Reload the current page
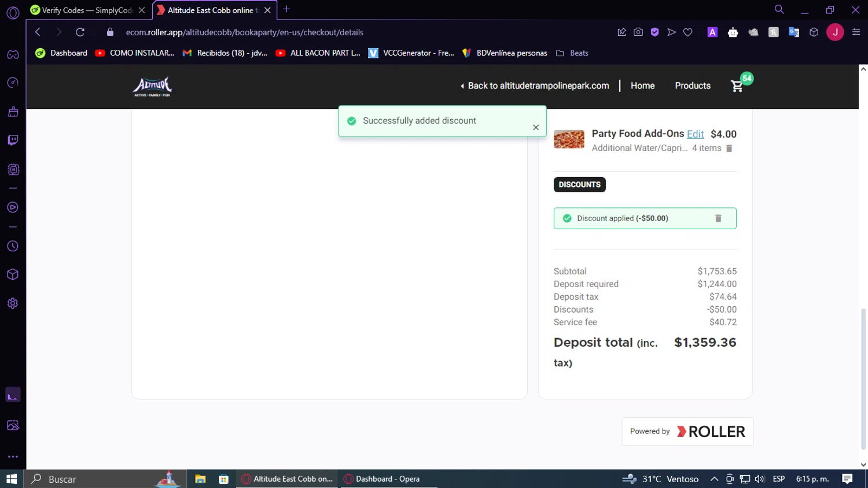The width and height of the screenshot is (868, 488). (x=80, y=32)
